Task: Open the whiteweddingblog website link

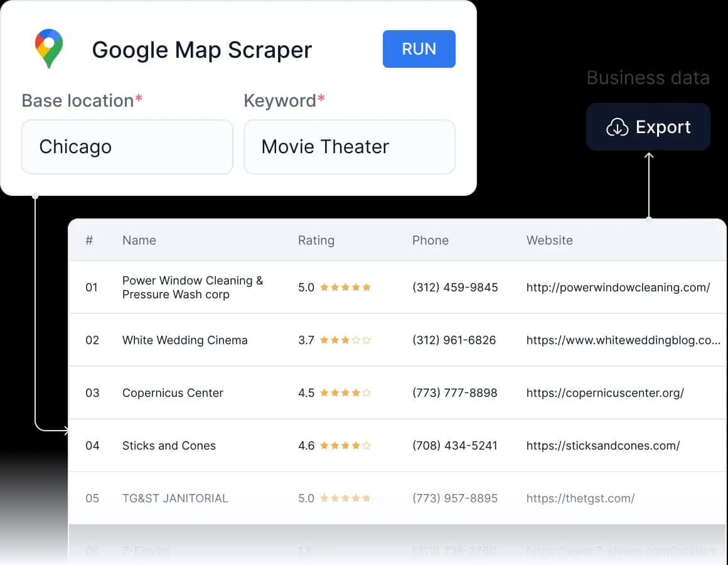Action: pos(623,340)
